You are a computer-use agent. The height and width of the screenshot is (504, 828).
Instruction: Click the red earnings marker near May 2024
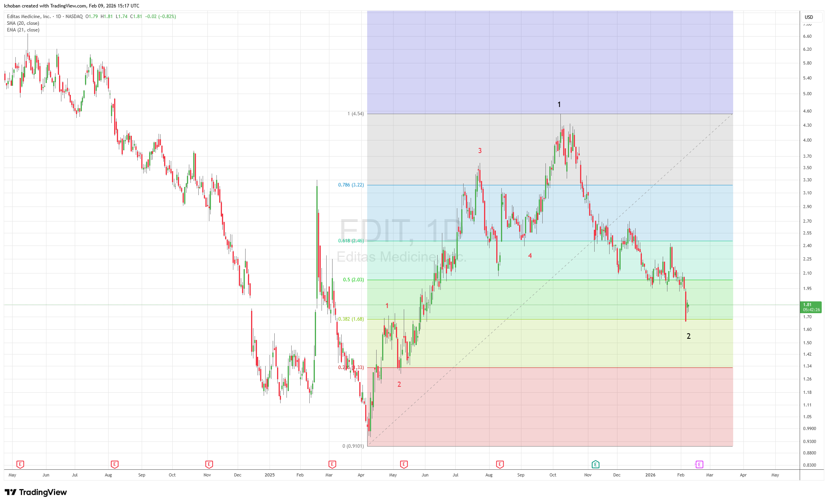[x=20, y=465]
